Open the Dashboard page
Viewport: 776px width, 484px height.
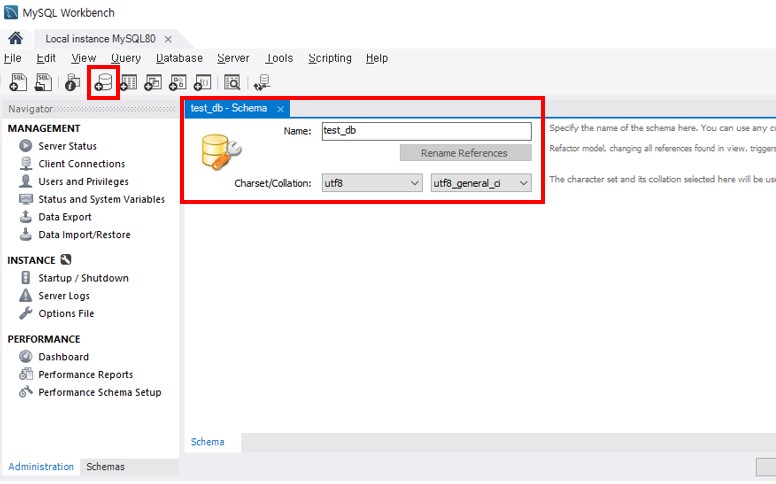[63, 356]
